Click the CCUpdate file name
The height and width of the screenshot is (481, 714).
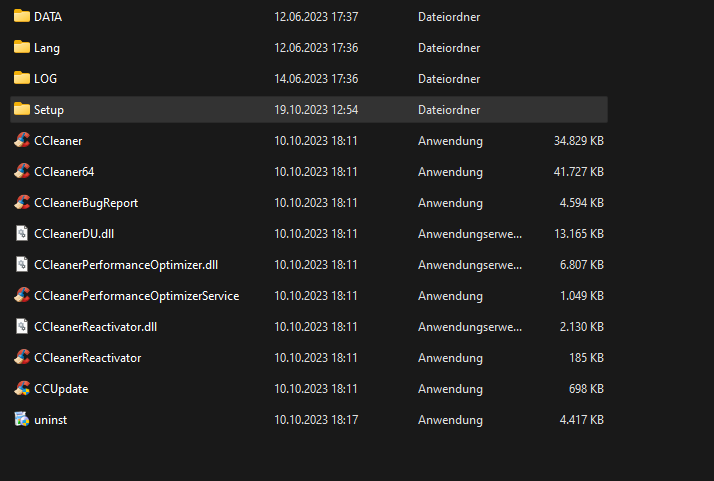point(61,389)
